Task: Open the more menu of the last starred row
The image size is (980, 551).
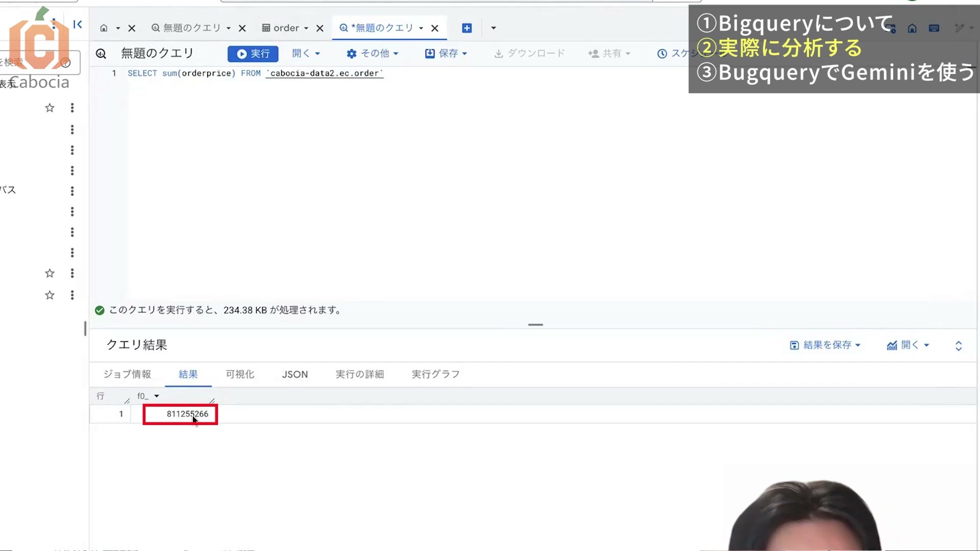Action: coord(72,295)
